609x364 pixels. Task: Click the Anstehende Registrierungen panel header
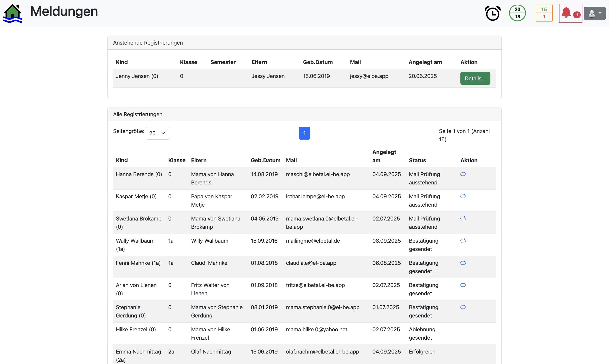coord(148,43)
